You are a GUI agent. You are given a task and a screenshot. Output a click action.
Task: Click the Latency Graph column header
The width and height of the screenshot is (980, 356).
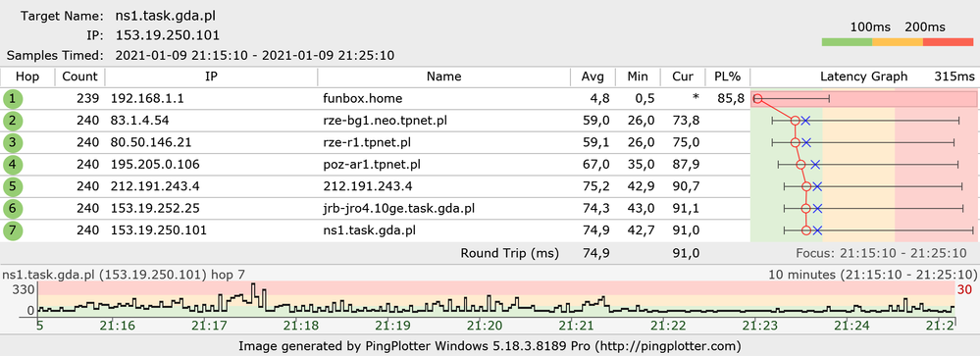(x=863, y=76)
